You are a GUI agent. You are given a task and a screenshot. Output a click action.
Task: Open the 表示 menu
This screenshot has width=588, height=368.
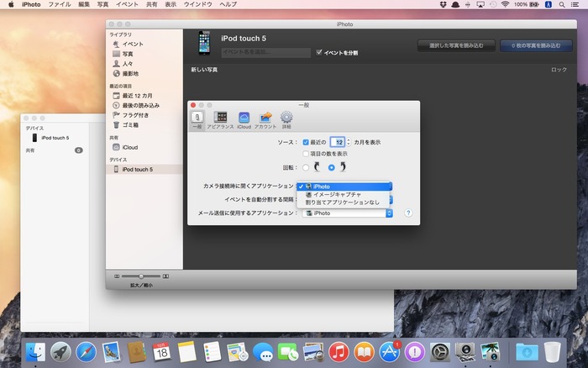171,4
